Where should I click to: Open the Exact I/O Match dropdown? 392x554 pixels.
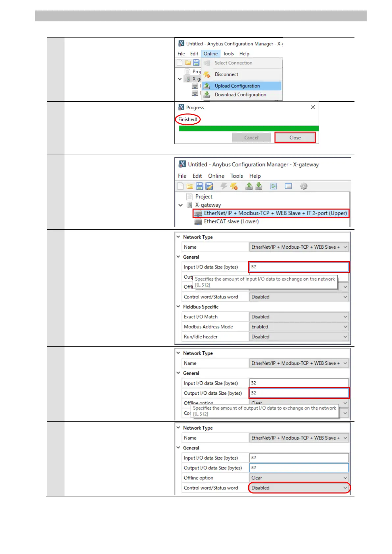pos(299,317)
